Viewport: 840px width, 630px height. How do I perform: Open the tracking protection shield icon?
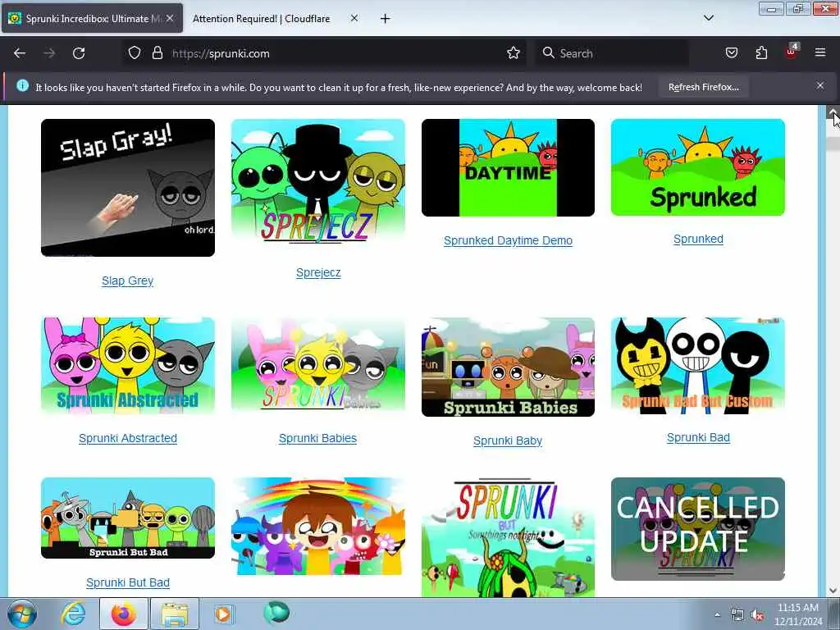[134, 53]
